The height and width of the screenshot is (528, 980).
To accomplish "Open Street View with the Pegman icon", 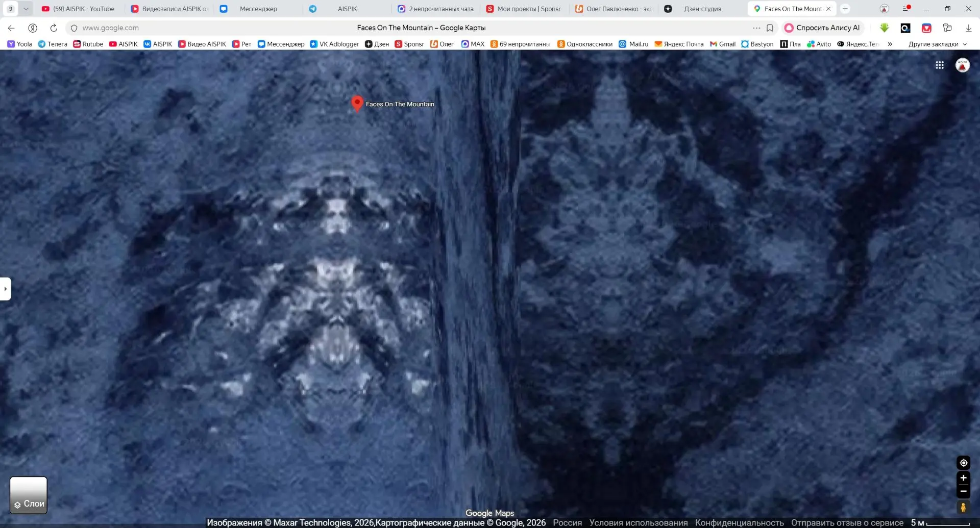I will (x=963, y=507).
